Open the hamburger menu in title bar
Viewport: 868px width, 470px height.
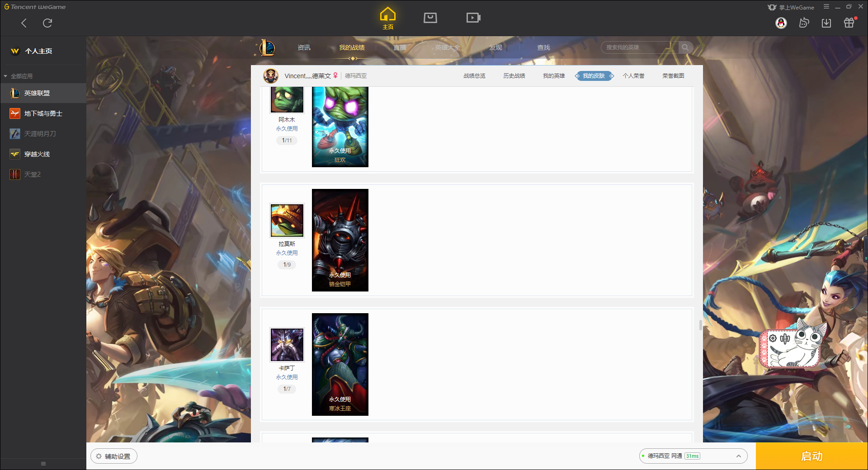826,7
